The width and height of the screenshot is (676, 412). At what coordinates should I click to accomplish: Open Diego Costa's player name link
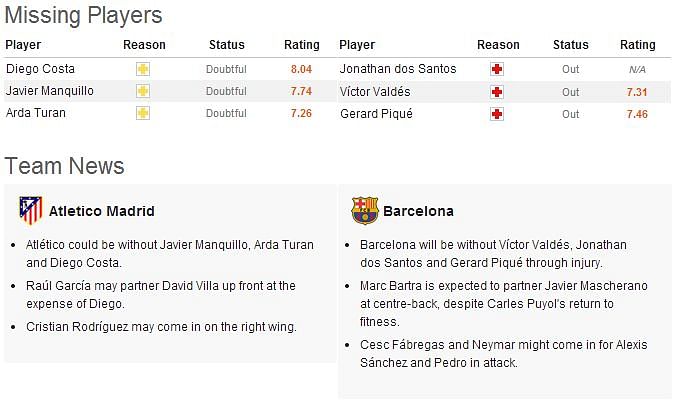pyautogui.click(x=41, y=69)
